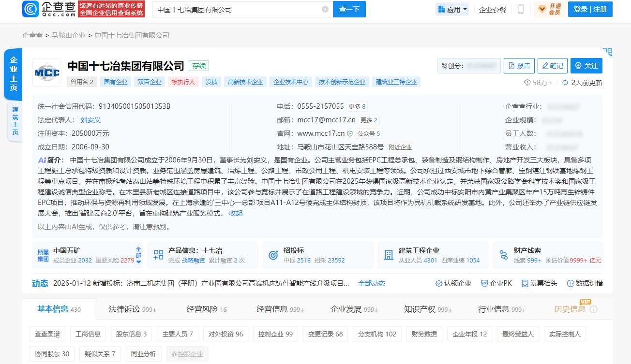This screenshot has height=364, width=631.
Task: Open 企业PK comparison icon
Action: (x=496, y=283)
